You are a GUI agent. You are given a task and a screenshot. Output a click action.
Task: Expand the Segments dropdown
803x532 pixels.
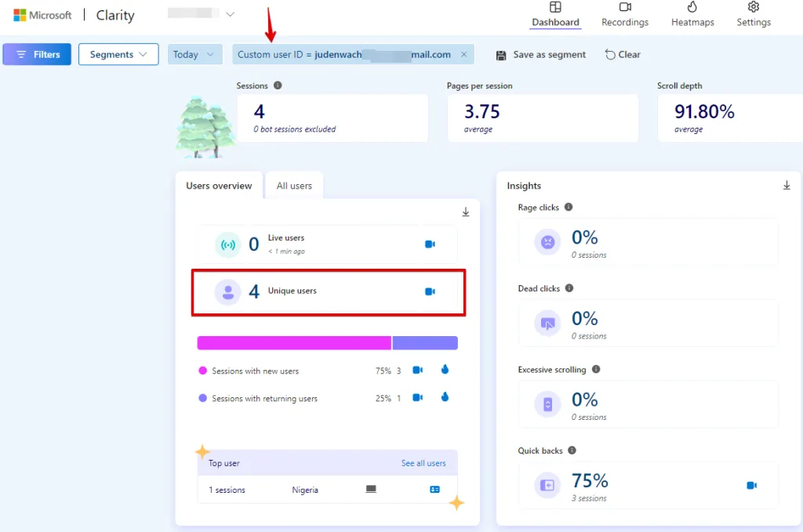pyautogui.click(x=118, y=54)
